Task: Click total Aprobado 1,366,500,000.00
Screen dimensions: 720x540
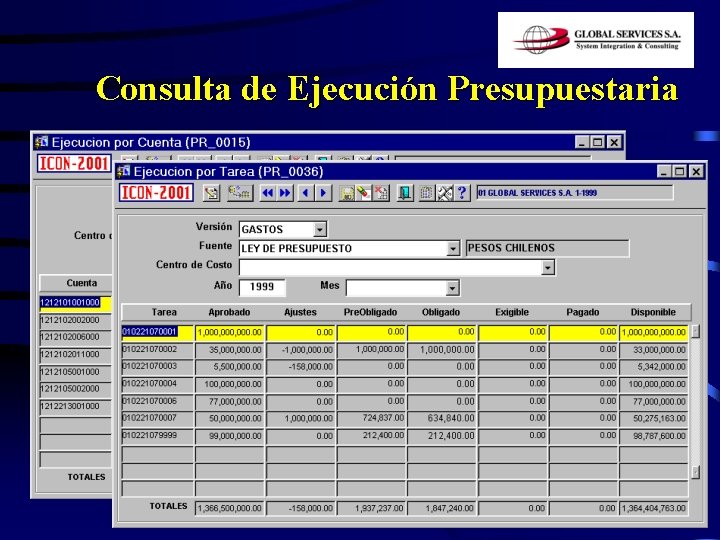Action: click(x=230, y=508)
